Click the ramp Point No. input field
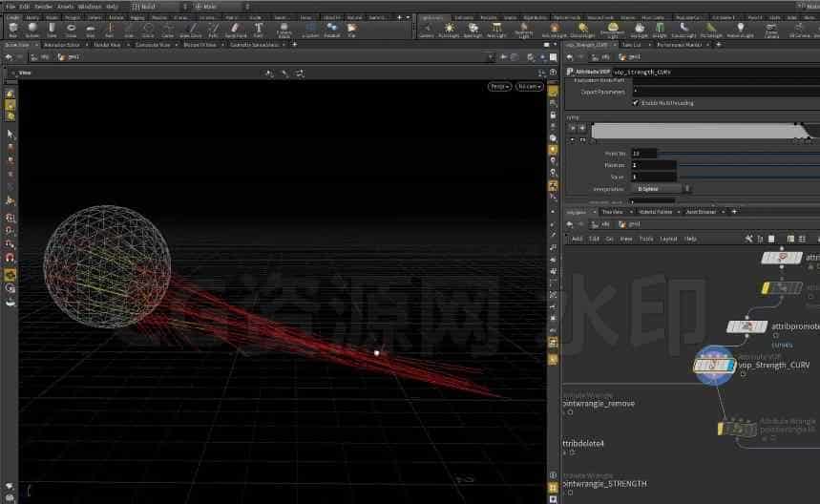The image size is (820, 504). [643, 154]
